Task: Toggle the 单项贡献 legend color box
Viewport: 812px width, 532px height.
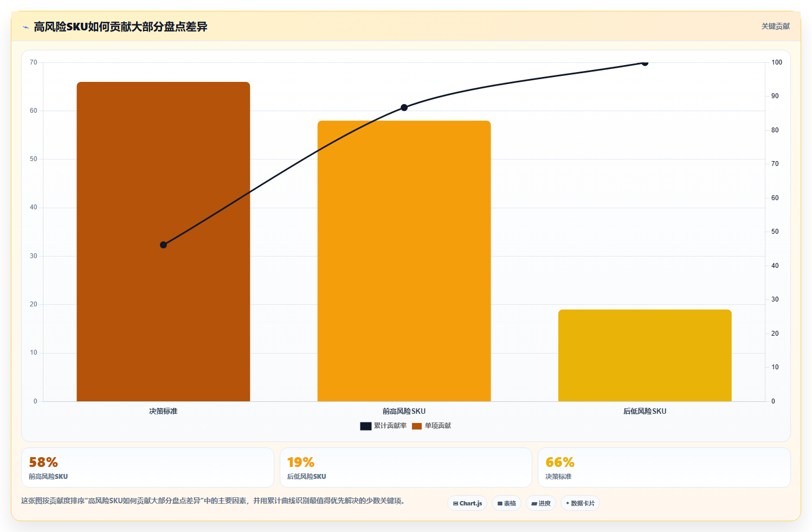Action: [417, 426]
